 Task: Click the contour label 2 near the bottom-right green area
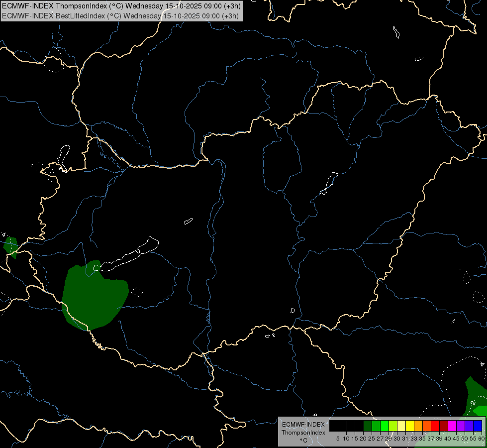pos(473,403)
